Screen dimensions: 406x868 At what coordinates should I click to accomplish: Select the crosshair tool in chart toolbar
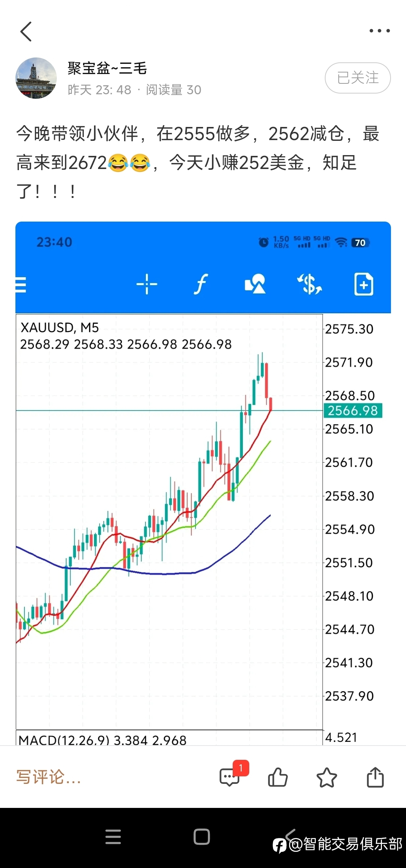(x=147, y=284)
